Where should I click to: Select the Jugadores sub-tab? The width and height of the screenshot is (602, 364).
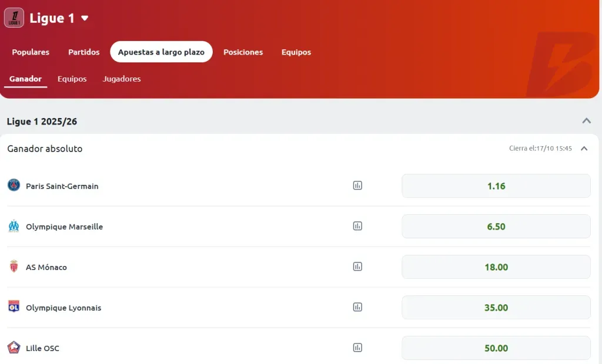(x=122, y=78)
